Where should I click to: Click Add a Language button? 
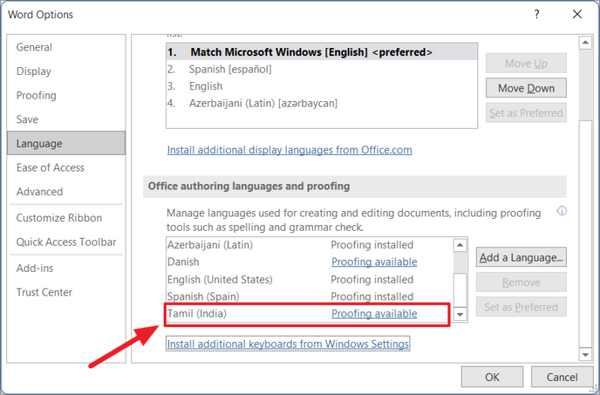point(521,258)
